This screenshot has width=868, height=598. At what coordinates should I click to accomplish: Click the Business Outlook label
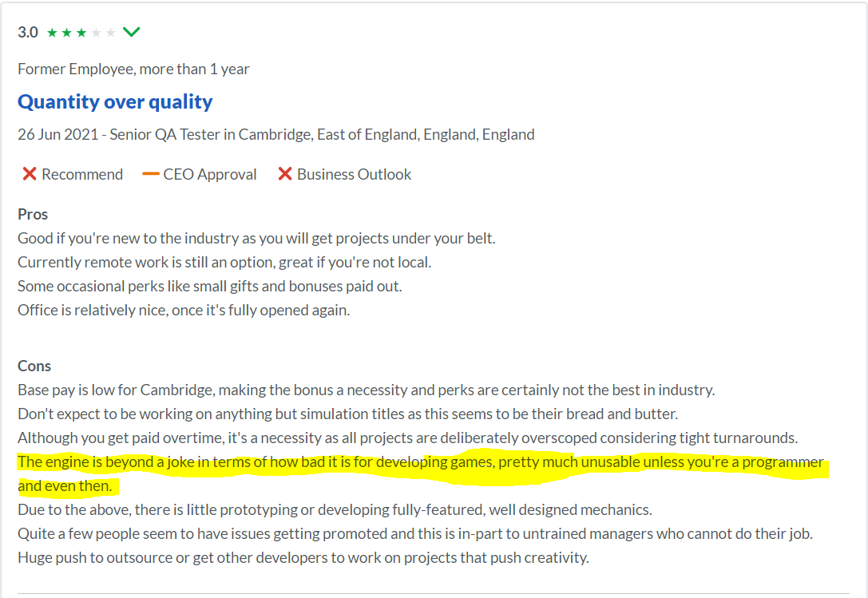[x=355, y=174]
